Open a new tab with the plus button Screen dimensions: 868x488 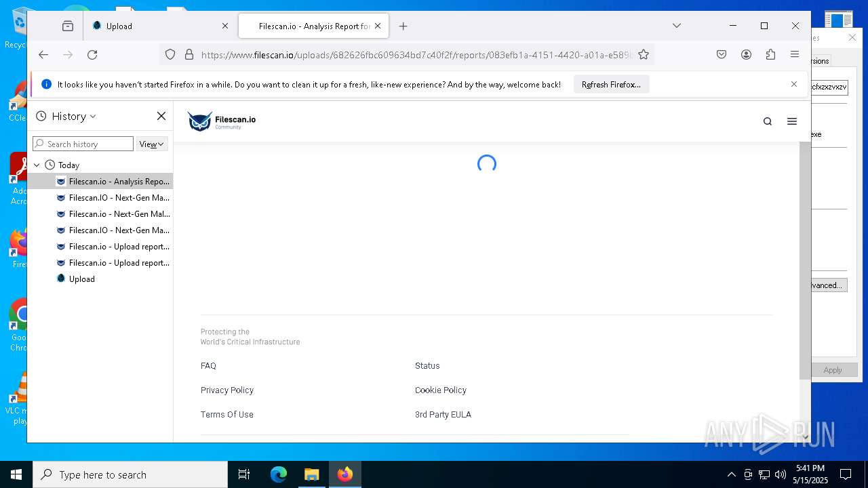tap(403, 26)
